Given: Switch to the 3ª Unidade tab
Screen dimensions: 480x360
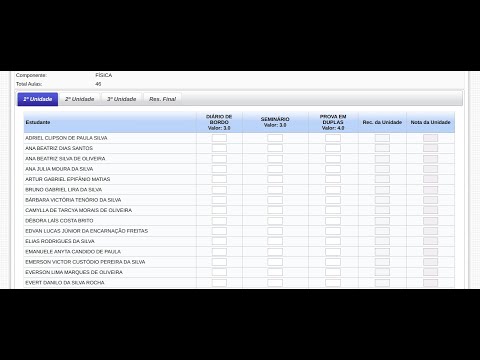Looking at the screenshot, I should 122,99.
